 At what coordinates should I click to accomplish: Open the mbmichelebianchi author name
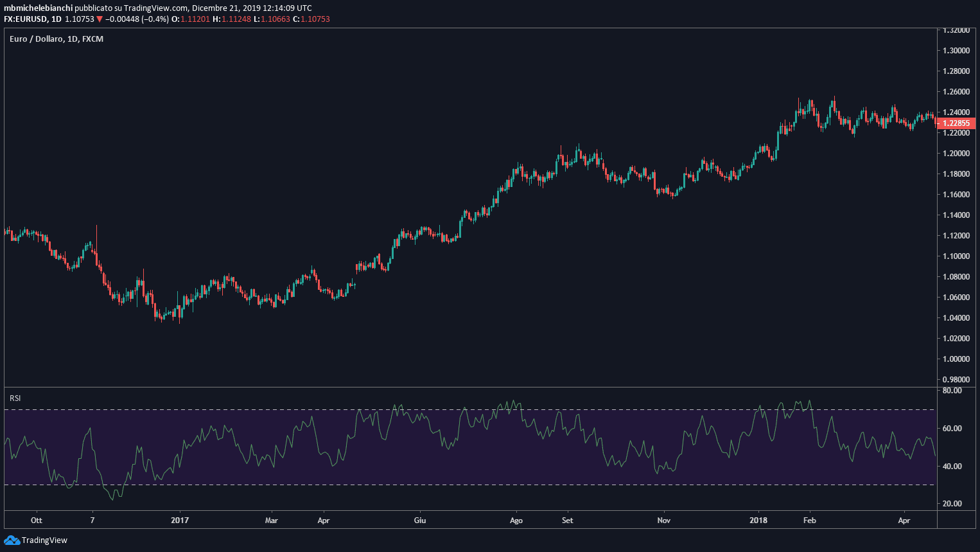click(38, 8)
